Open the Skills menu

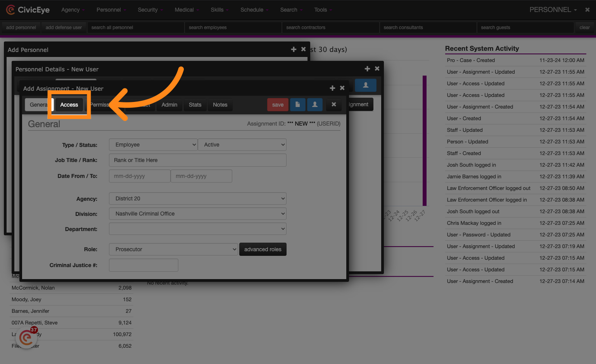(x=219, y=10)
